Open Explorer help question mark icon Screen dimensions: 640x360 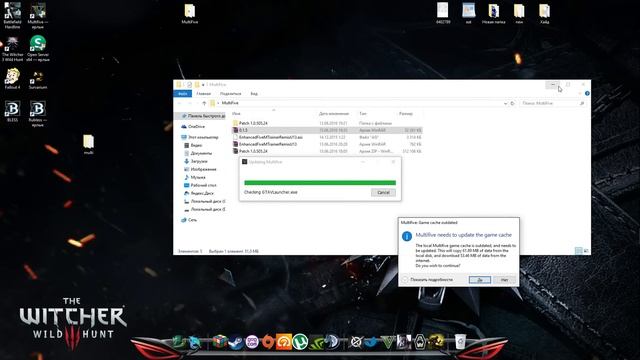pyautogui.click(x=587, y=93)
